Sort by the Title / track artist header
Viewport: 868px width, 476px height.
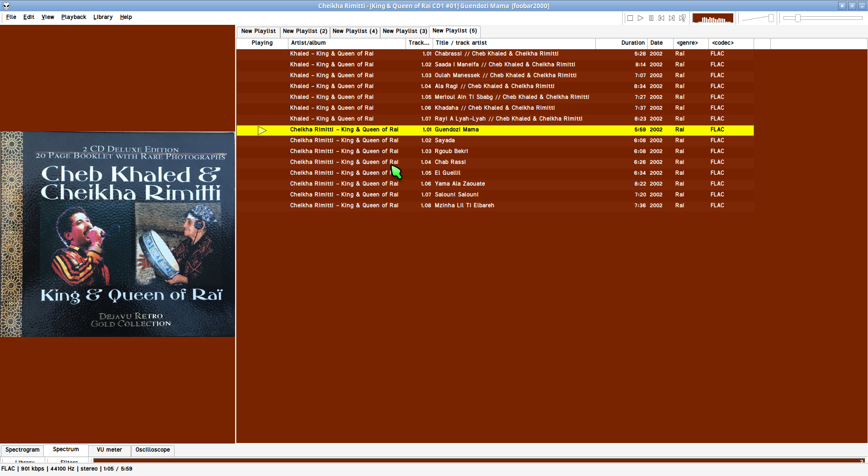coord(514,43)
